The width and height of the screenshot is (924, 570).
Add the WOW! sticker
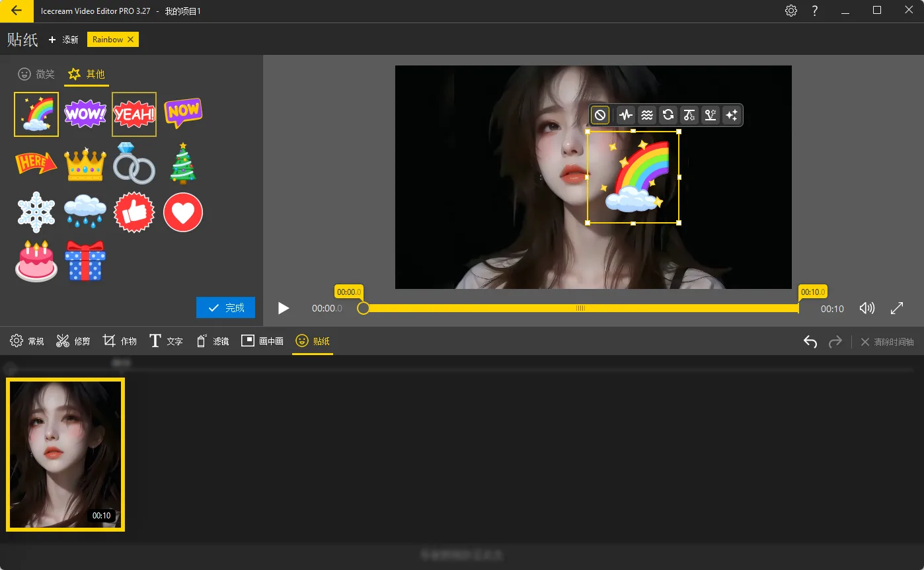point(85,114)
